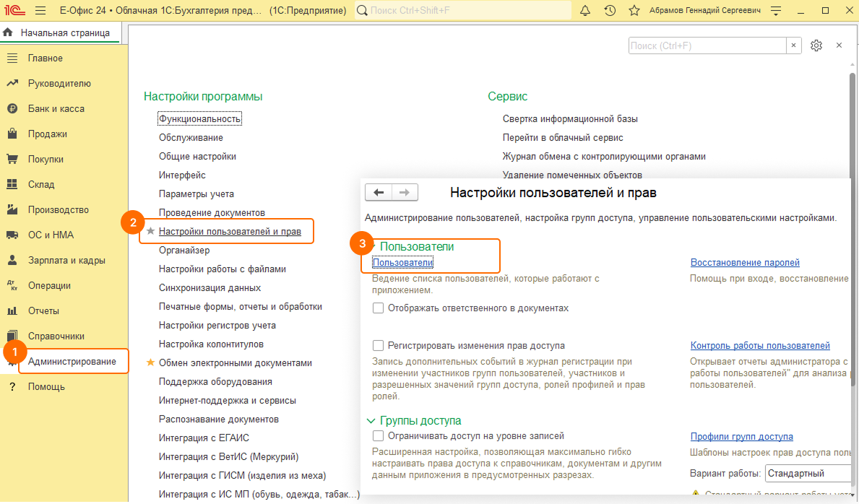Click the Главное section icon
The image size is (859, 504).
coord(12,58)
